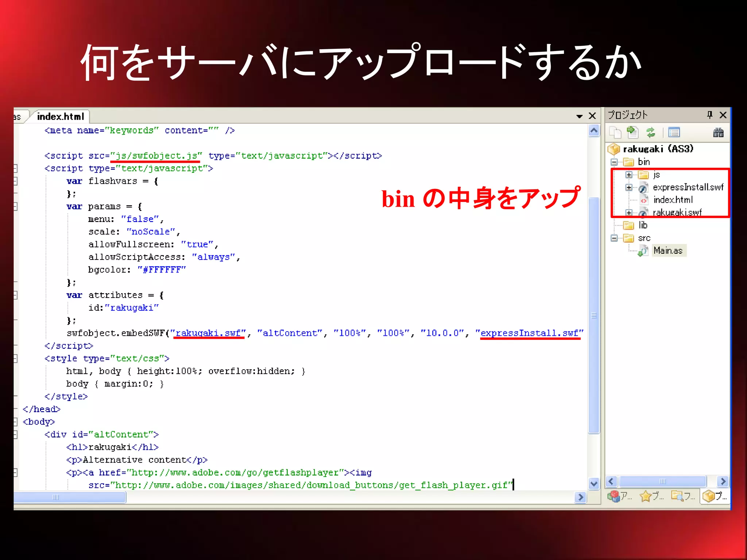Screen dimensions: 747x560
Task: Click the project panel scroll right arrow
Action: (x=723, y=481)
